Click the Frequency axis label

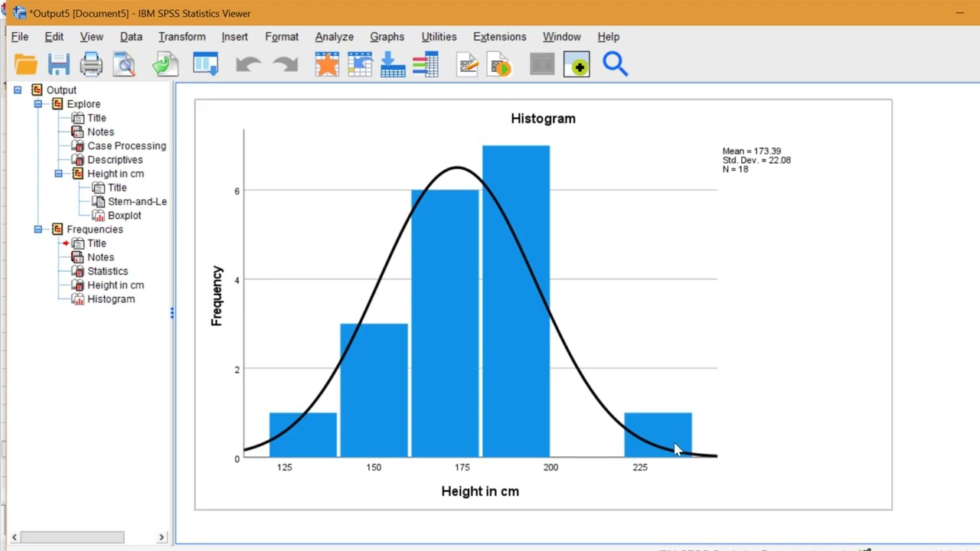(x=217, y=296)
